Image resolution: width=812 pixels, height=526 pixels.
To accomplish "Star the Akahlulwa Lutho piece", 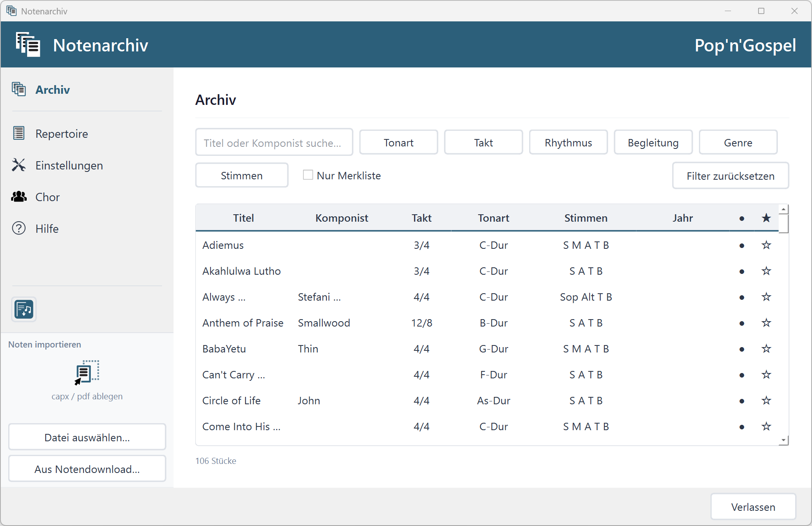I will coord(766,271).
